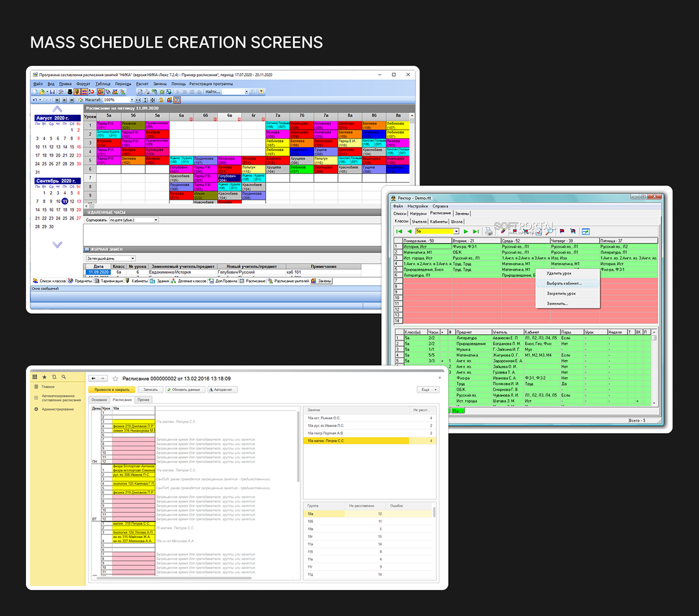
Task: Click the save icon on the НИКА toolbar
Action: [52, 92]
